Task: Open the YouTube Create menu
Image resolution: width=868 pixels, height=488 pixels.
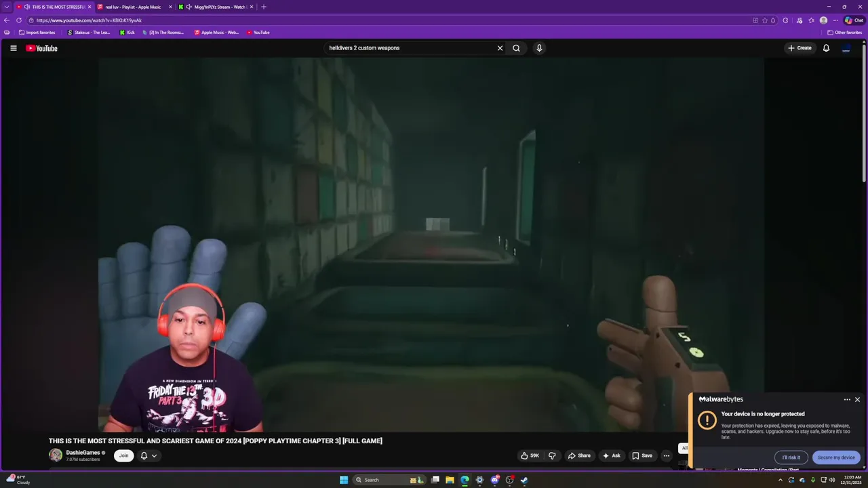Action: (x=800, y=48)
